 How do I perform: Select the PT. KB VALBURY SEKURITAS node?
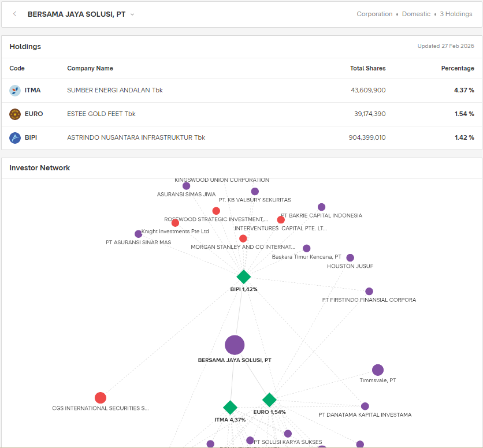click(255, 191)
